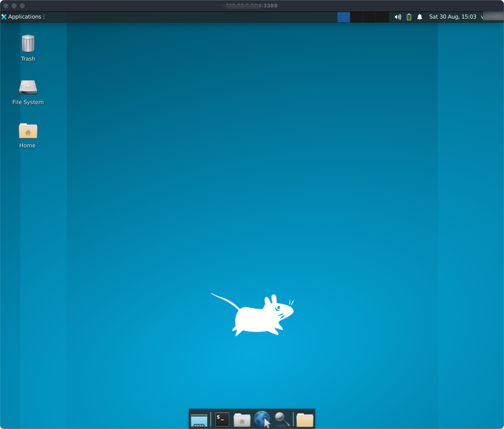This screenshot has width=504, height=429.
Task: Open the web browser globe icon
Action: [x=262, y=420]
